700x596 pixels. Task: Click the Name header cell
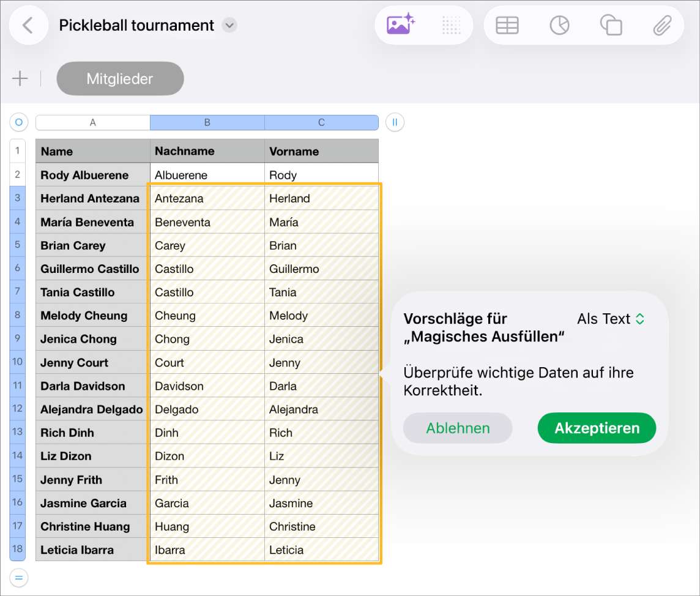(93, 151)
